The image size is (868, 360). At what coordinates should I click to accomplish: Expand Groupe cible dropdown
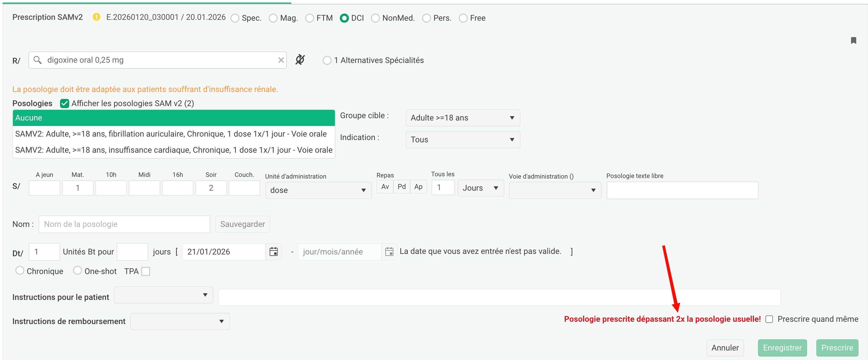(462, 118)
